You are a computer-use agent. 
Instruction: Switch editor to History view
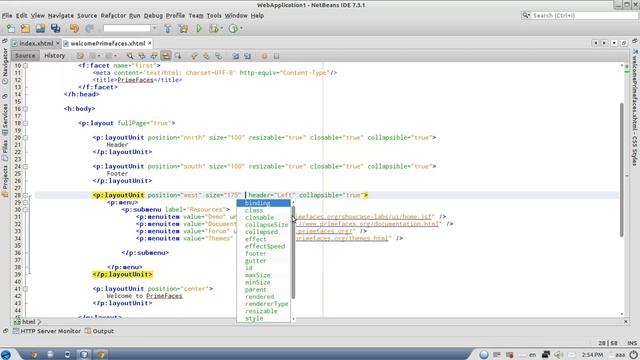[x=54, y=56]
